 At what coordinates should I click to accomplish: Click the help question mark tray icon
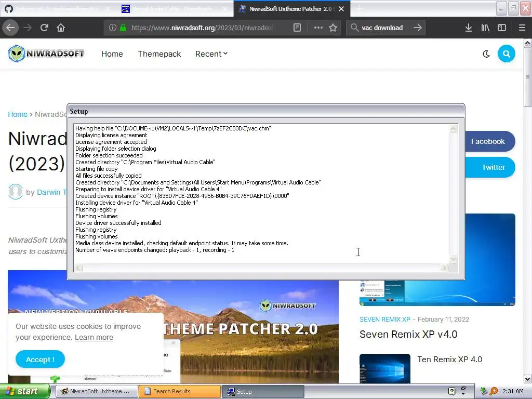[451, 391]
